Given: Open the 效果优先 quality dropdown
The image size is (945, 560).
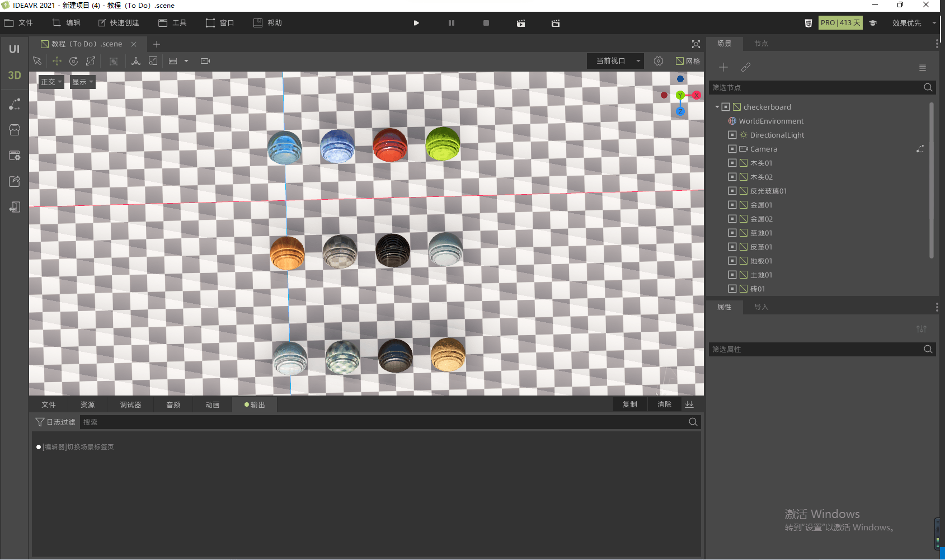Looking at the screenshot, I should 914,23.
